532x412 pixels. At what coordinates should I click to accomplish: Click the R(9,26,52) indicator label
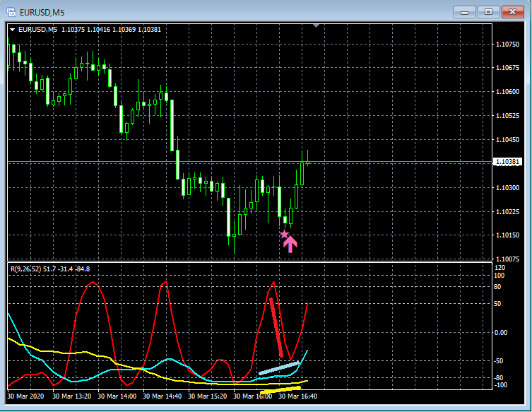point(25,269)
